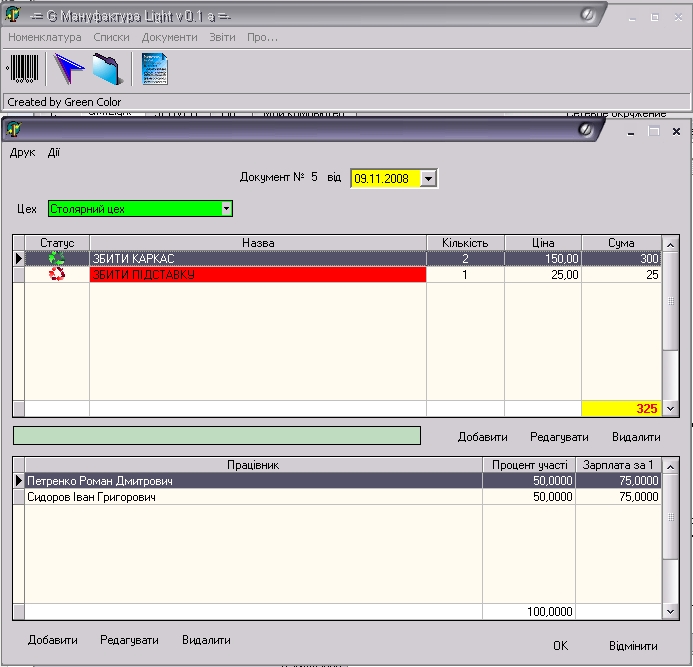Click sum cell 300
This screenshot has height=667, width=693.
(621, 258)
